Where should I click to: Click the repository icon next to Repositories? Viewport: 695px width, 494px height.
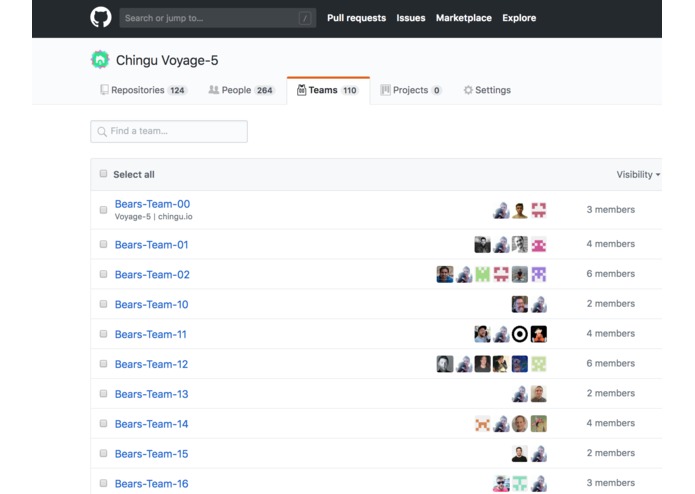coord(104,90)
